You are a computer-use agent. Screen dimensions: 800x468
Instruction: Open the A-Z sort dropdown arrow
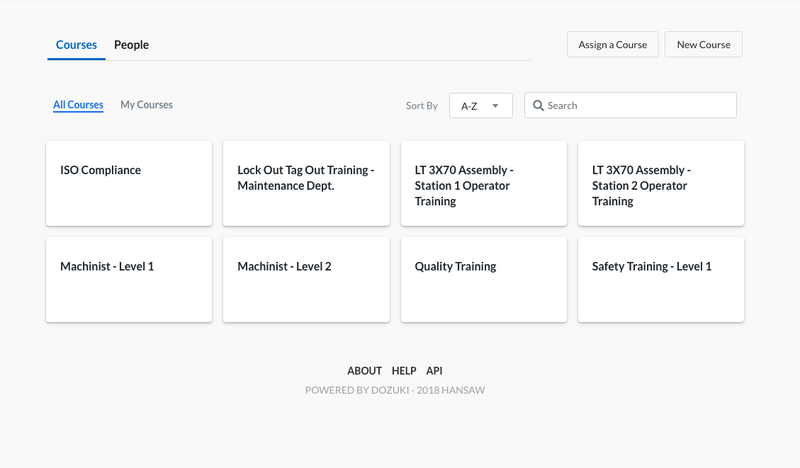coord(495,106)
